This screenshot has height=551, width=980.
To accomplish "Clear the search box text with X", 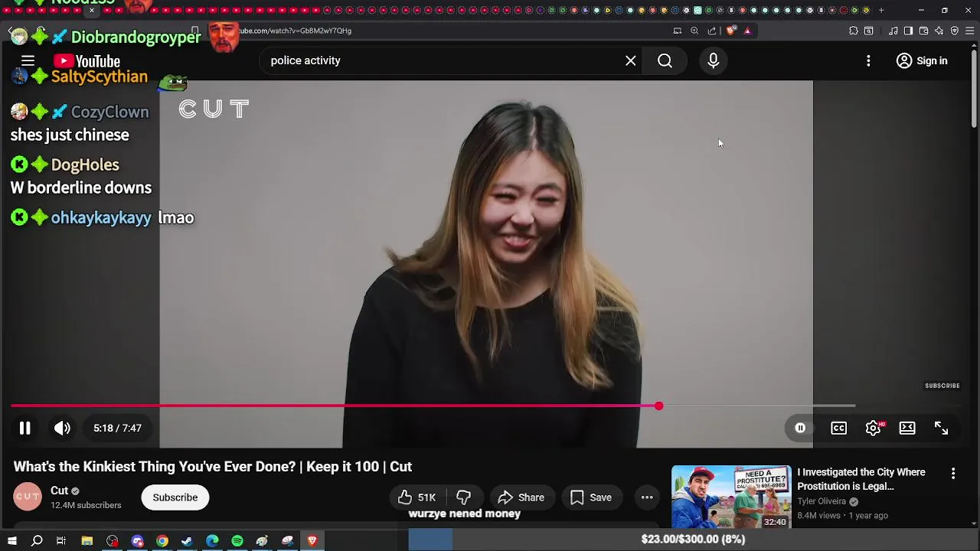I will 631,60.
